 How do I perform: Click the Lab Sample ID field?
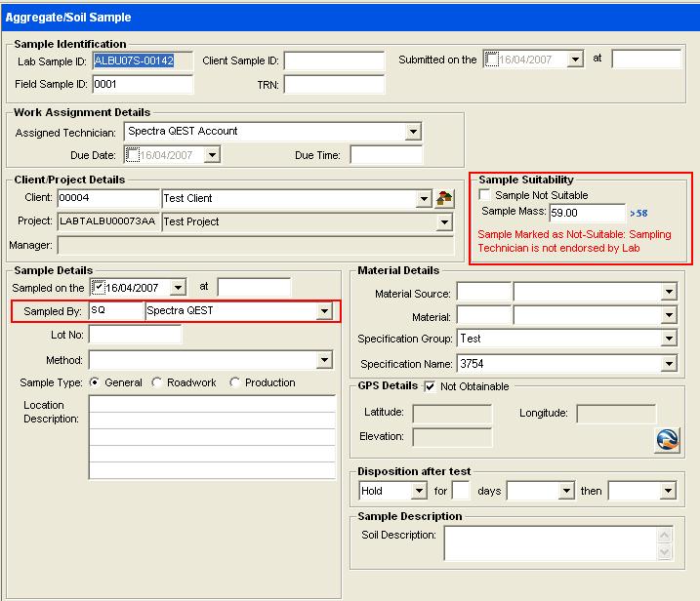click(x=143, y=60)
